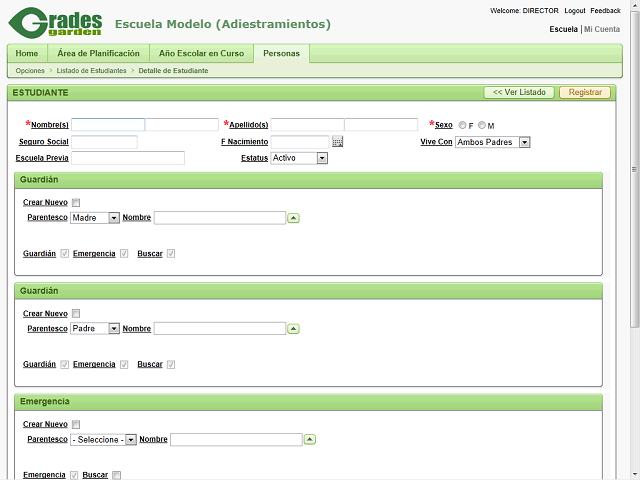Click the Seguro Social label

(x=44, y=142)
